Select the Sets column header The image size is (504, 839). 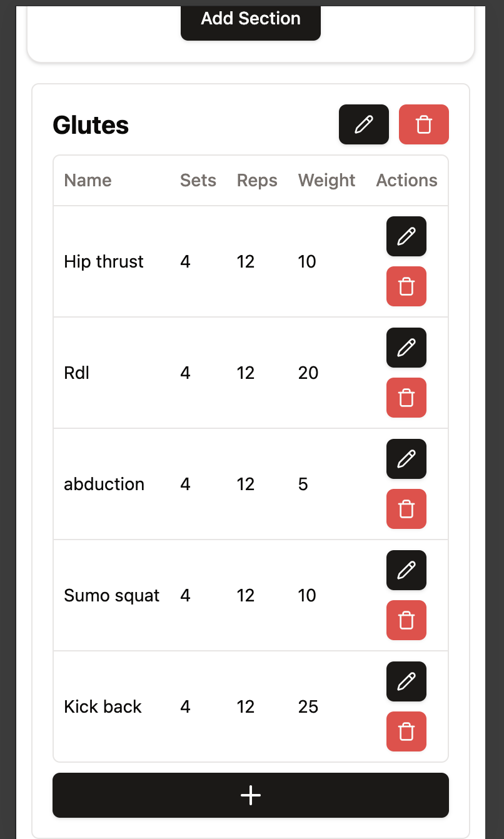point(198,180)
